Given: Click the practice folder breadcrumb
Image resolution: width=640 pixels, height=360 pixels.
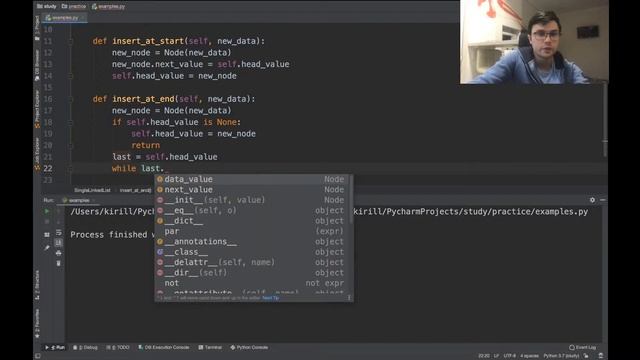Looking at the screenshot, I should click(74, 6).
